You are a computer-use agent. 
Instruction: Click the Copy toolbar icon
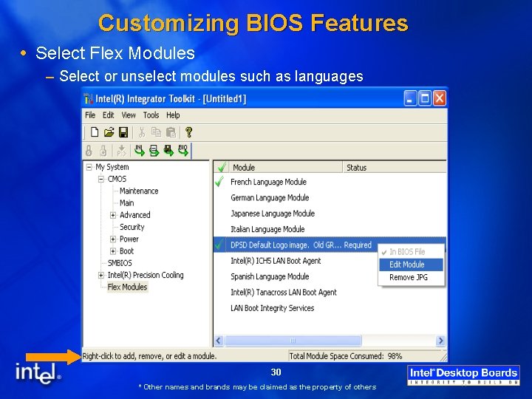pyautogui.click(x=156, y=132)
